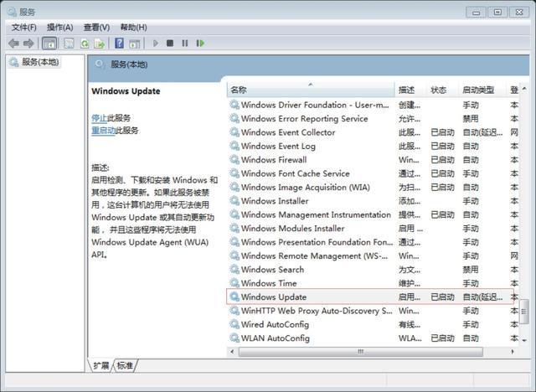This screenshot has height=392, width=536.
Task: Click 已启动 status of Windows Update row
Action: pyautogui.click(x=442, y=297)
